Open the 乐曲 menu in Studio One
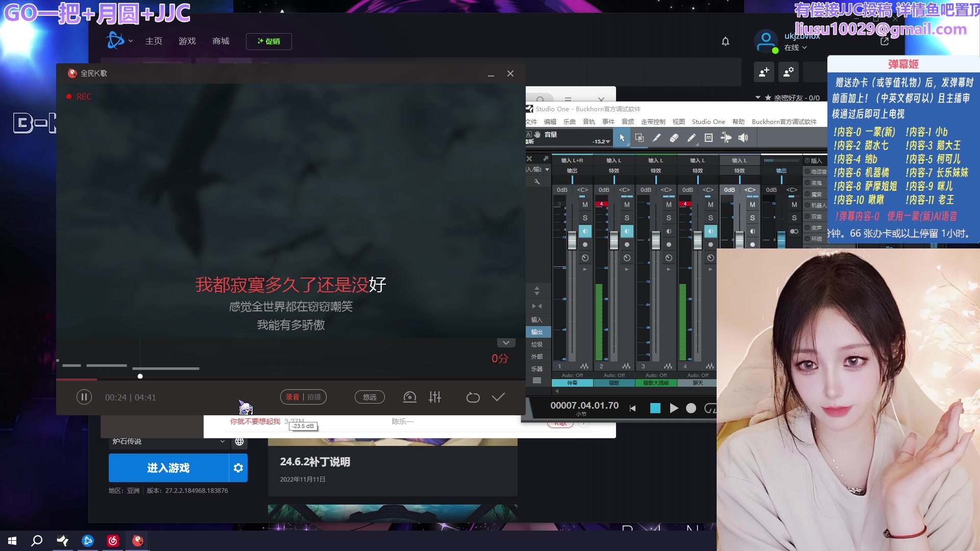The image size is (980, 551). point(569,121)
